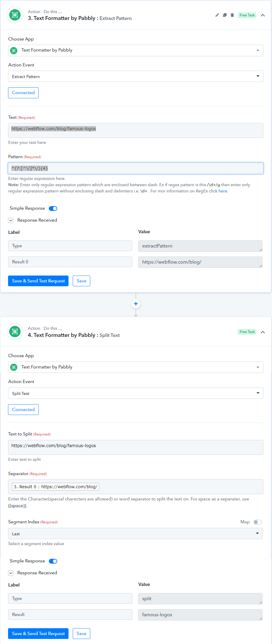Click the https://webflow.com/blog/ result value field
Viewport: 272px width, 644px height.
click(x=200, y=262)
